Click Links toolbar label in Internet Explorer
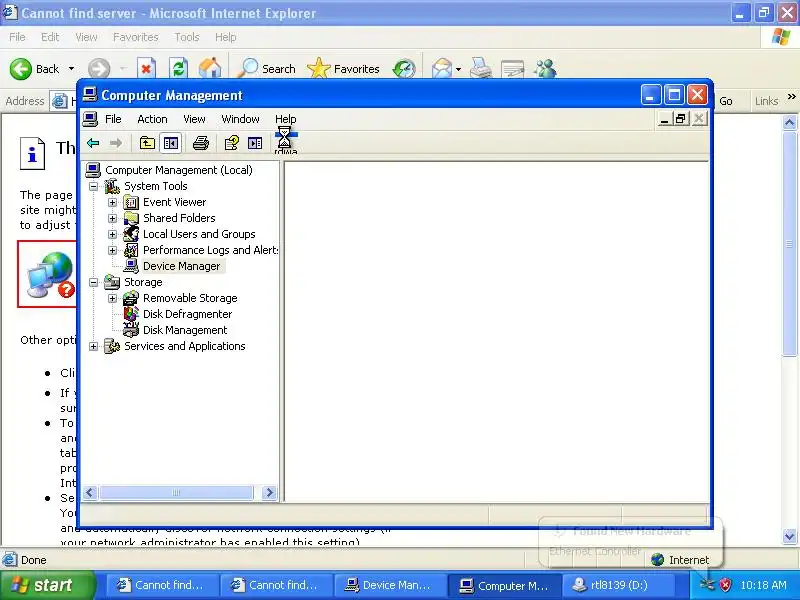Viewport: 800px width, 600px height. coord(766,101)
